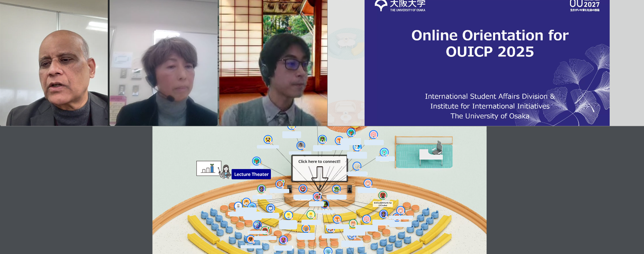Select the video of woman wearing headset mic
Screen dimensions: 644x254
point(164,63)
